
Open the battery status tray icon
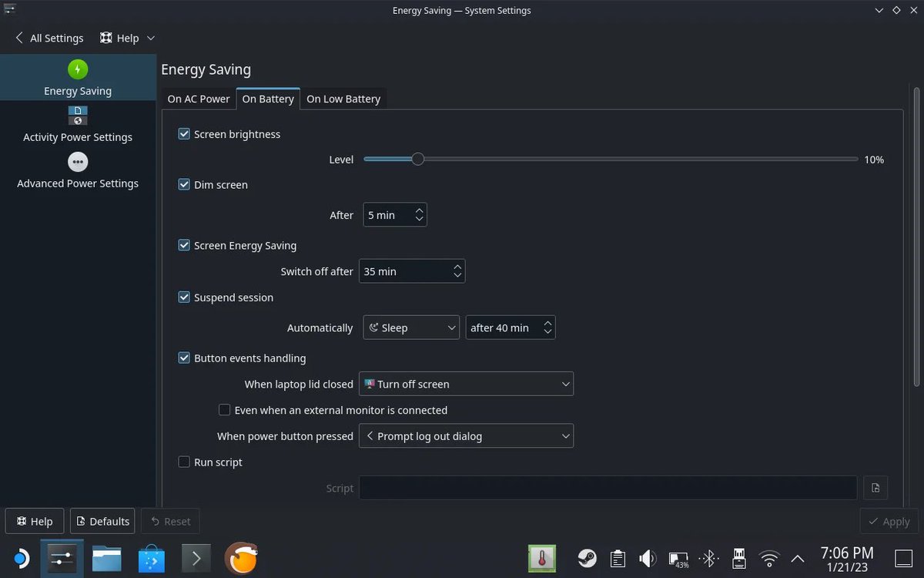678,558
